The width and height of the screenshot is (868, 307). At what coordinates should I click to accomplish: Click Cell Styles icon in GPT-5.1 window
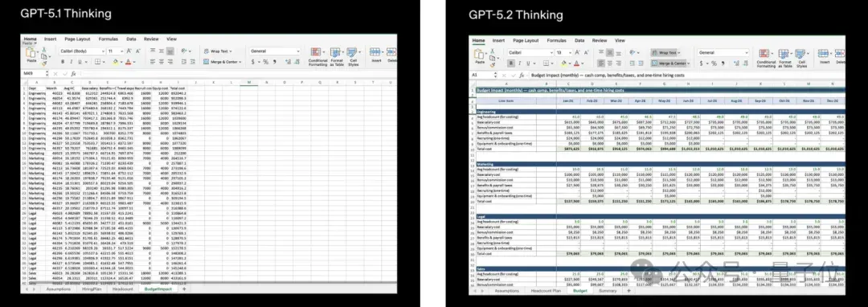(x=351, y=52)
